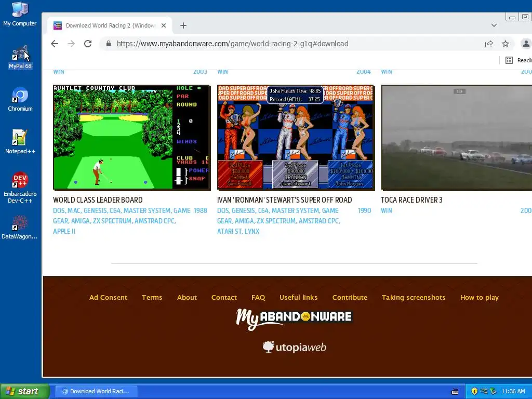Image resolution: width=532 pixels, height=399 pixels.
Task: Click APPLE II platform link
Action: tap(64, 231)
